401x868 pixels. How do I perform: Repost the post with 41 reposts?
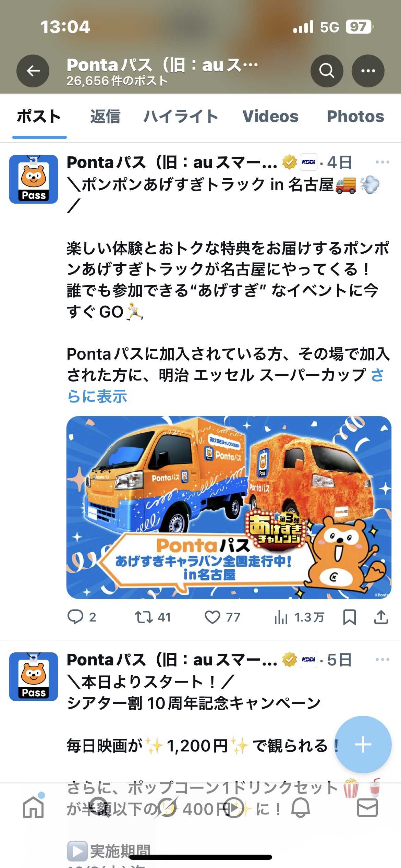(153, 617)
